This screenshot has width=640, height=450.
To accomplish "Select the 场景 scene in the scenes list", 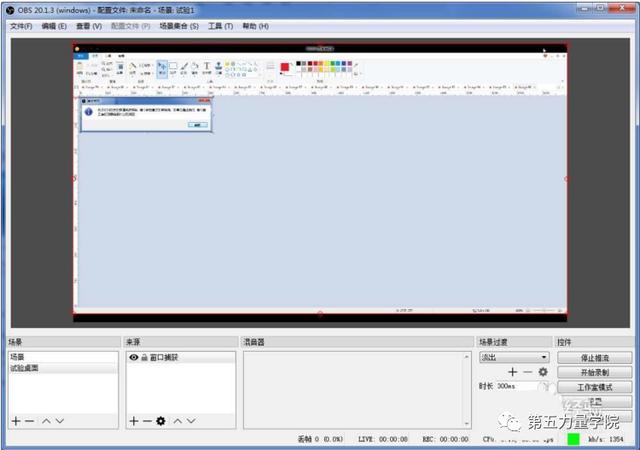I will tap(62, 357).
